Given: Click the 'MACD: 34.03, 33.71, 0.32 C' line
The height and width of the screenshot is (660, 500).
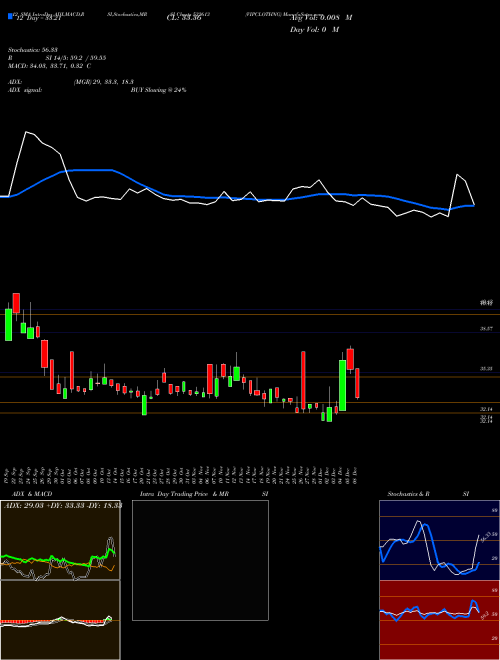Looking at the screenshot, I should [50, 66].
